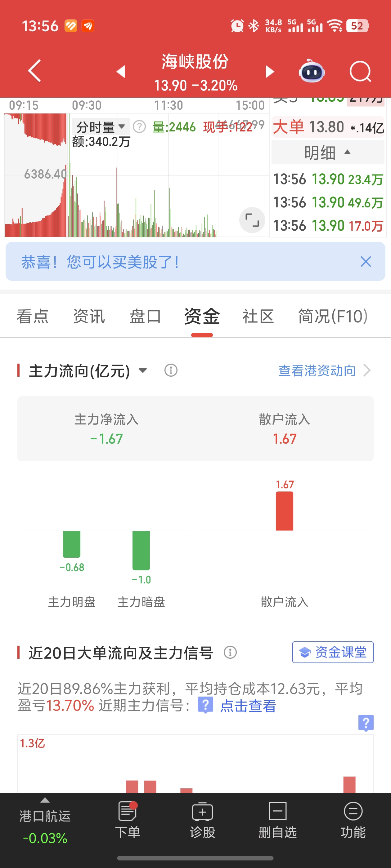
Task: Tap the search magnifier icon
Action: (x=360, y=71)
